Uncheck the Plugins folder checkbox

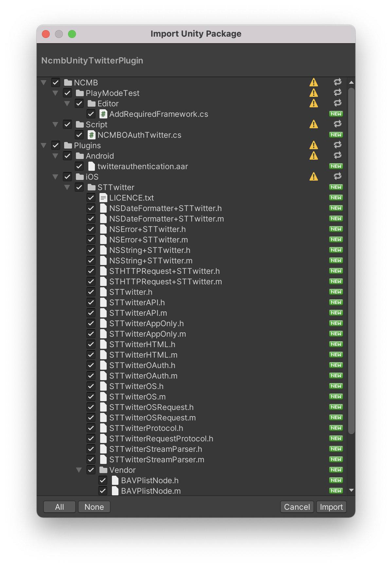coord(56,145)
